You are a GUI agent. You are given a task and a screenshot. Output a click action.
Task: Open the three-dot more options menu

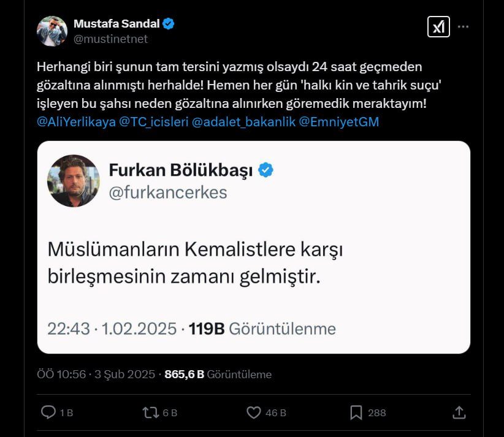(x=464, y=27)
